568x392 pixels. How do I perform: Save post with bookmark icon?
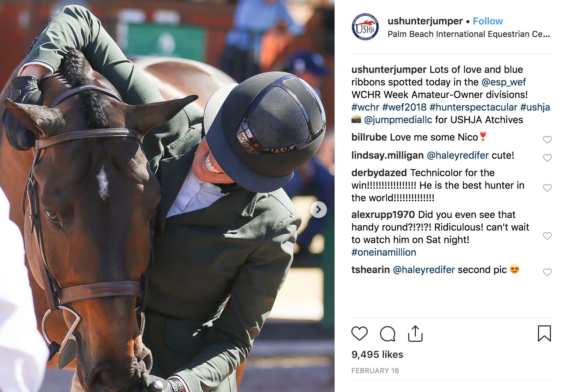coord(544,333)
